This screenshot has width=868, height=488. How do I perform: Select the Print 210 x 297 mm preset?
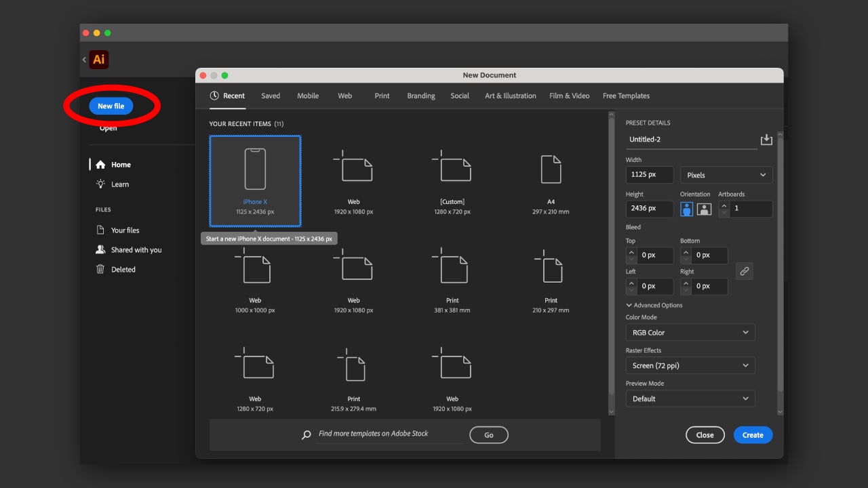551,280
